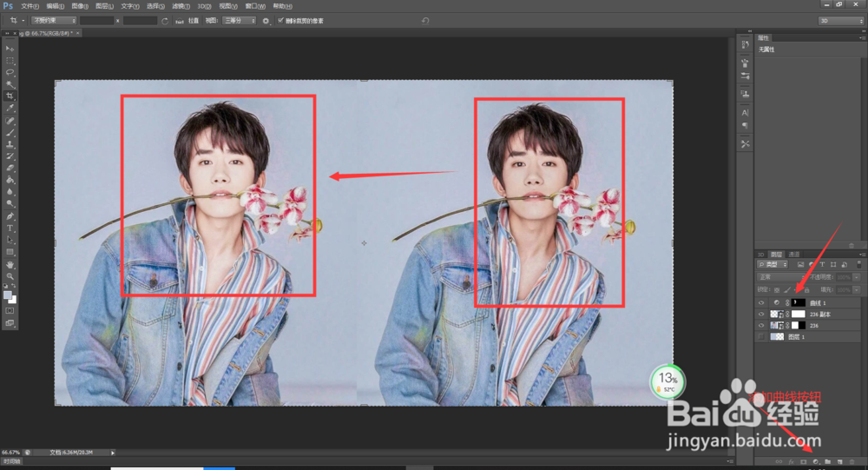Open crop settings gear menu
868x470 pixels.
(x=266, y=21)
